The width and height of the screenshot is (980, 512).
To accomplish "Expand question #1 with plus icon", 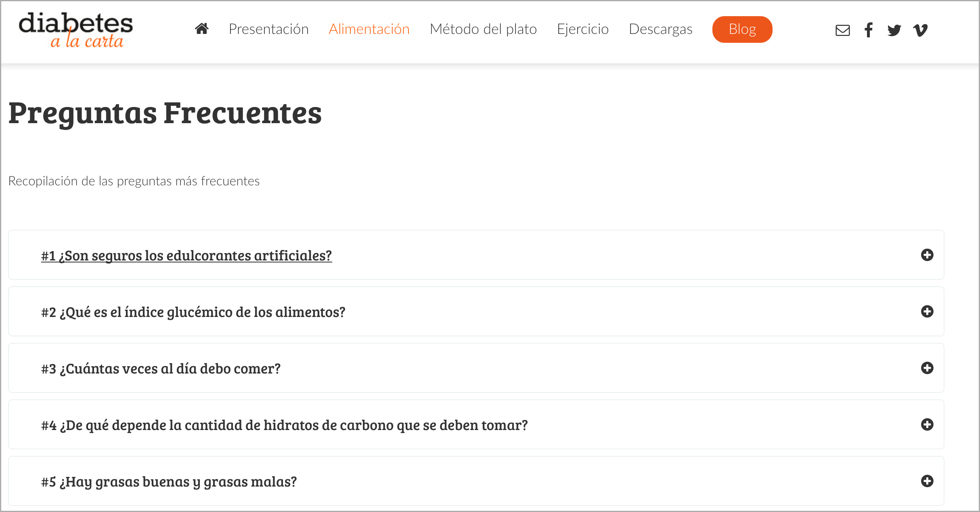I will pos(927,255).
